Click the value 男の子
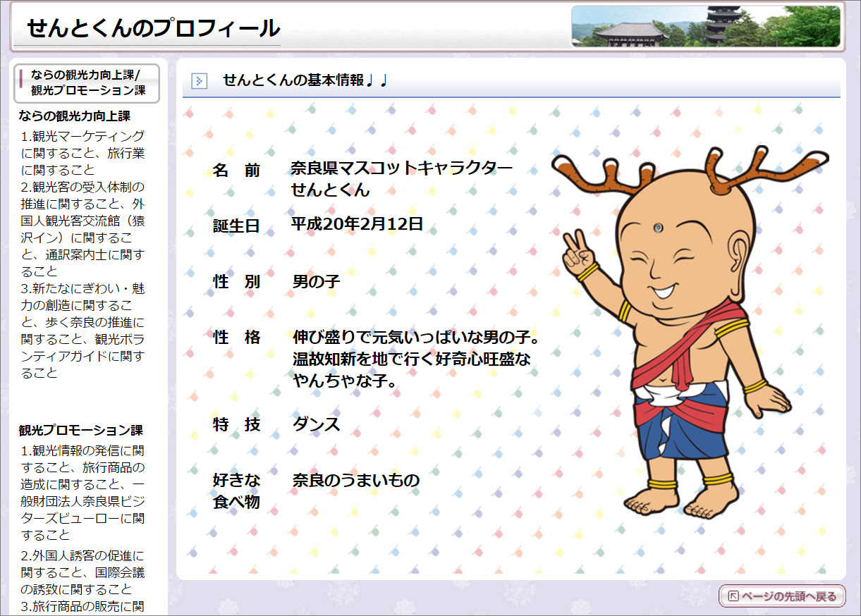Screen dimensions: 861x616 [316, 282]
